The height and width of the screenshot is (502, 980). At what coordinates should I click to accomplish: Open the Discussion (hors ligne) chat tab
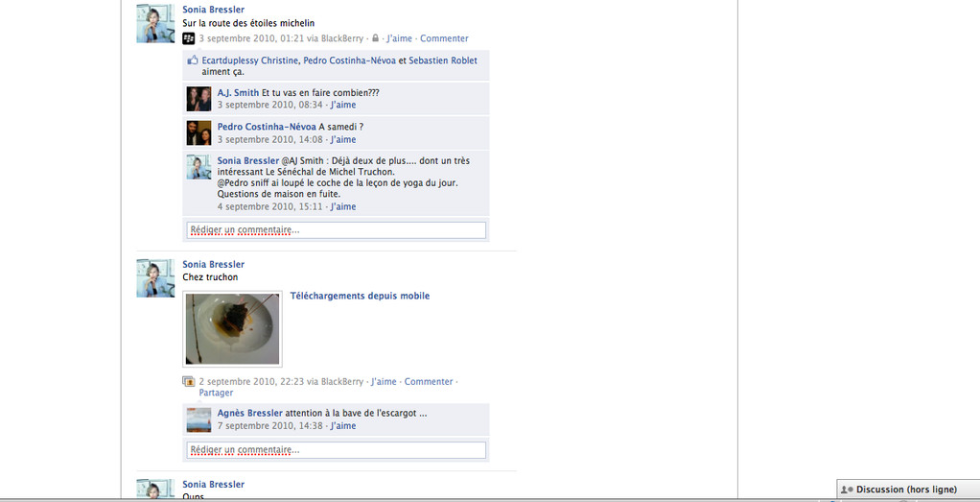(908, 490)
